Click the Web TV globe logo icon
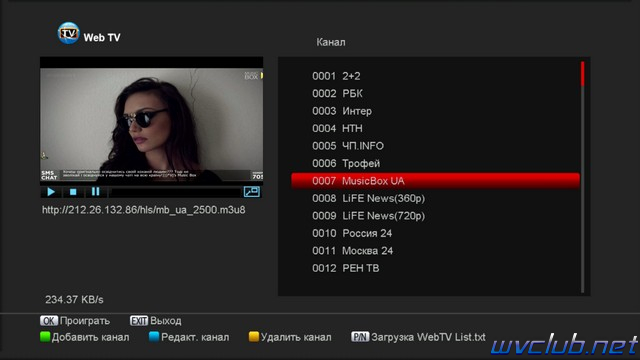The image size is (640, 360). point(68,33)
